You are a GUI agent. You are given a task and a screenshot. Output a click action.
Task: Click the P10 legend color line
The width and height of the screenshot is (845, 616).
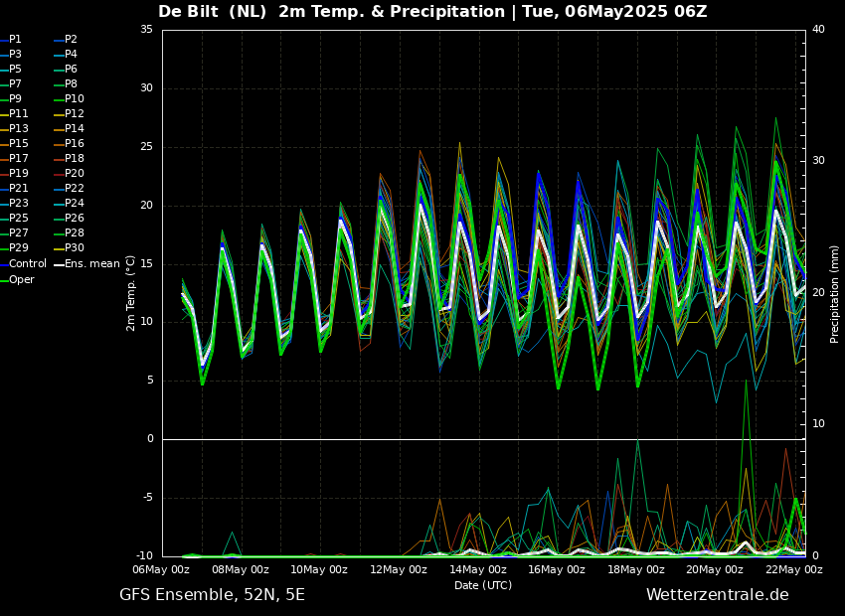click(x=58, y=99)
